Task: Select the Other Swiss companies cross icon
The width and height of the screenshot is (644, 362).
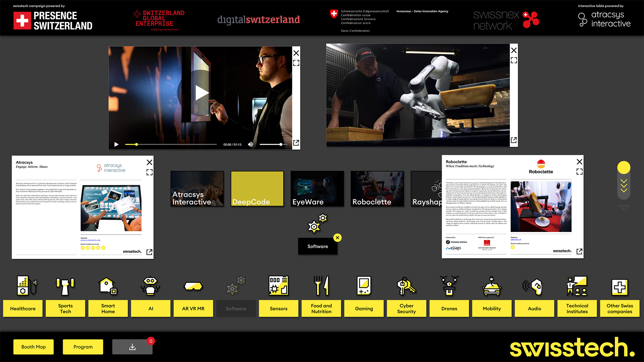Action: tap(620, 287)
